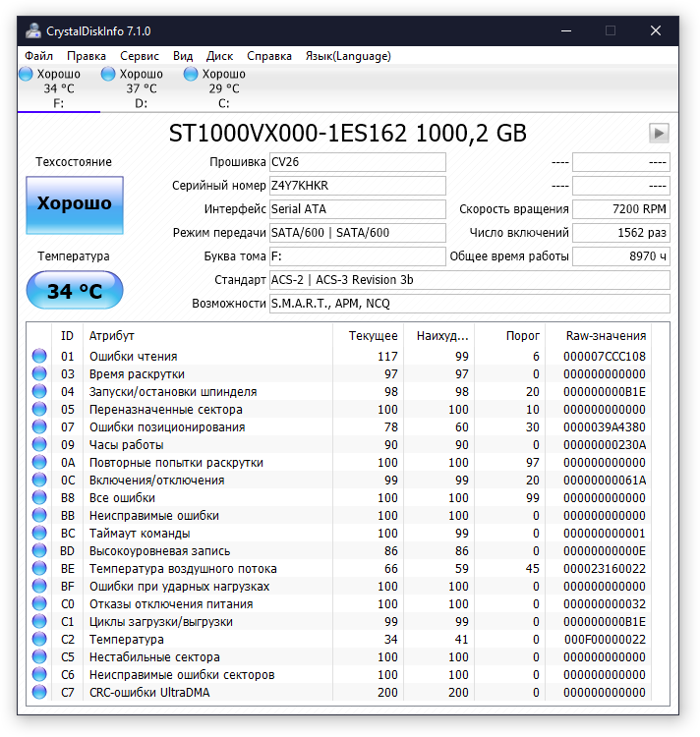
Task: Click the serial number field Z4Y7KHKR
Action: [x=358, y=186]
